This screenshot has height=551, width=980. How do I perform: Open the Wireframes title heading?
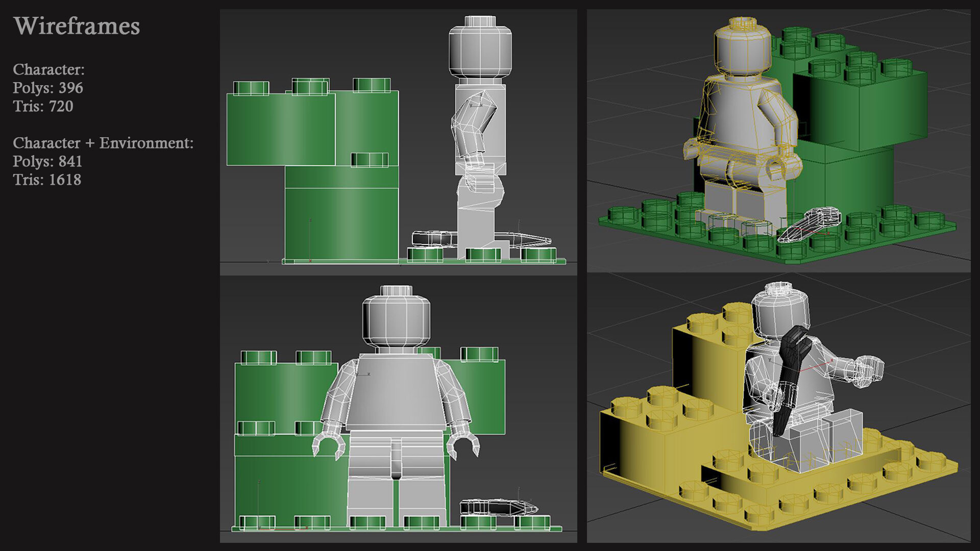pos(77,27)
